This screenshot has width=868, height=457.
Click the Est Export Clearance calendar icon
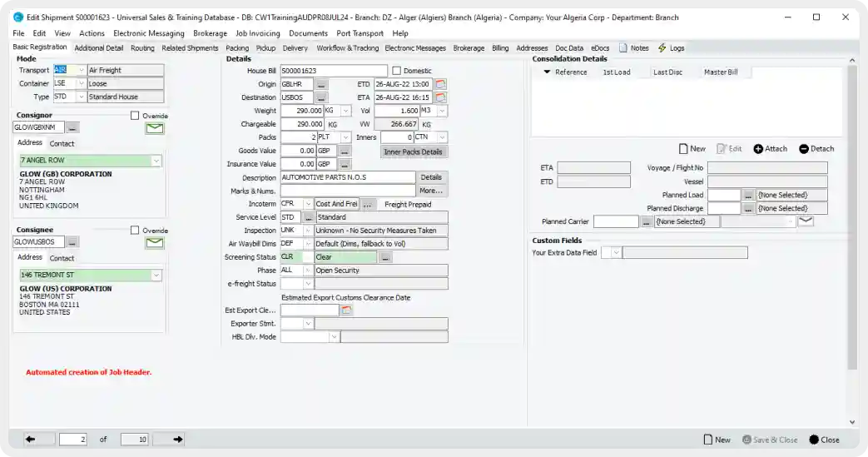347,310
